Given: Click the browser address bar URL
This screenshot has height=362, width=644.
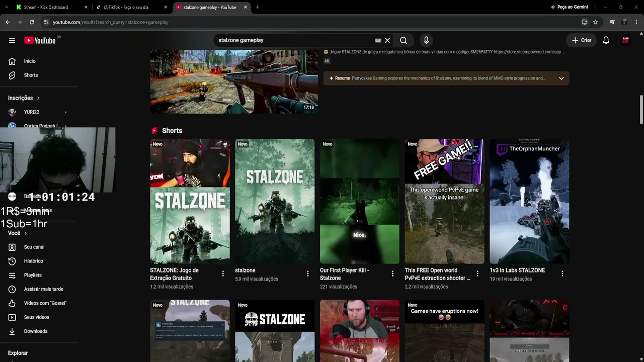Looking at the screenshot, I should click(111, 22).
